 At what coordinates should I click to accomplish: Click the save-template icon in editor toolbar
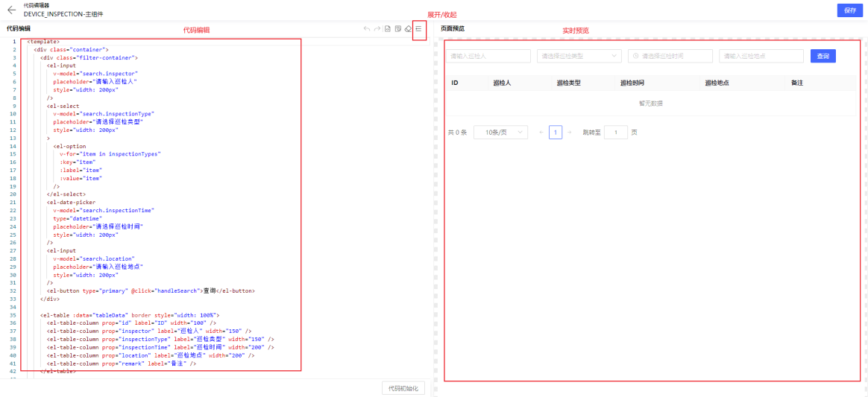[x=398, y=29]
